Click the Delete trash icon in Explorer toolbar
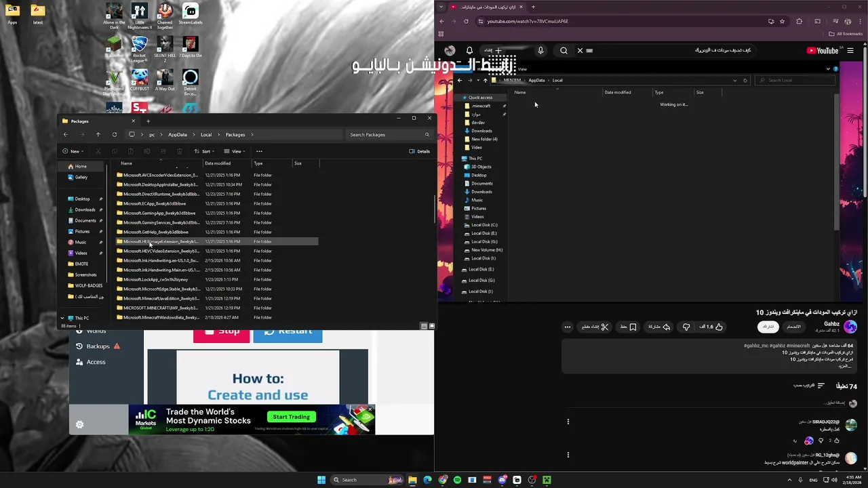Viewport: 868px width, 488px height. click(x=179, y=151)
